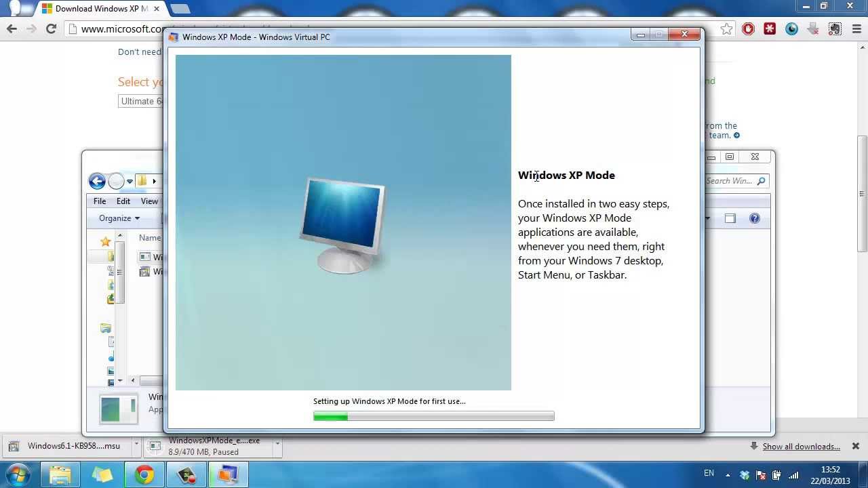Viewport: 868px width, 488px height.
Task: Select the second file icon in Explorer list
Action: [144, 272]
